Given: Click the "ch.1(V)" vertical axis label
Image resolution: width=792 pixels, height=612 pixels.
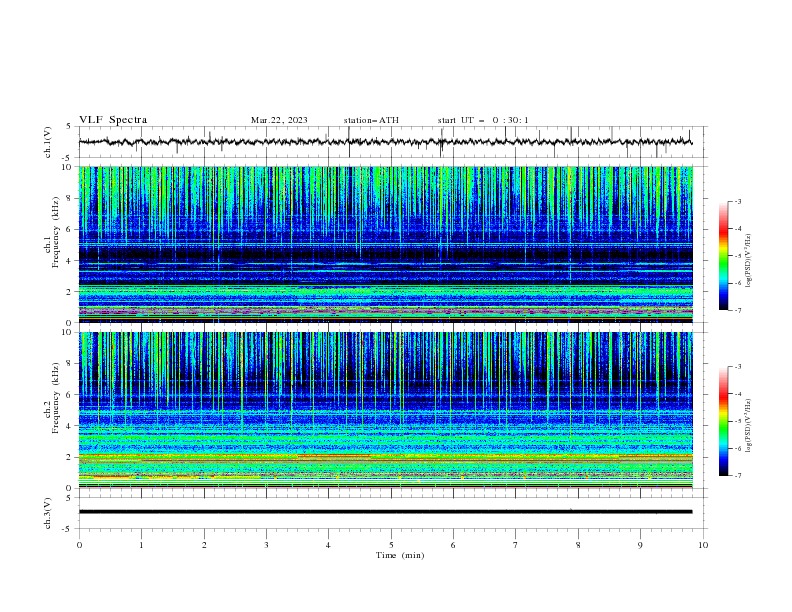Looking at the screenshot, I should click(48, 142).
